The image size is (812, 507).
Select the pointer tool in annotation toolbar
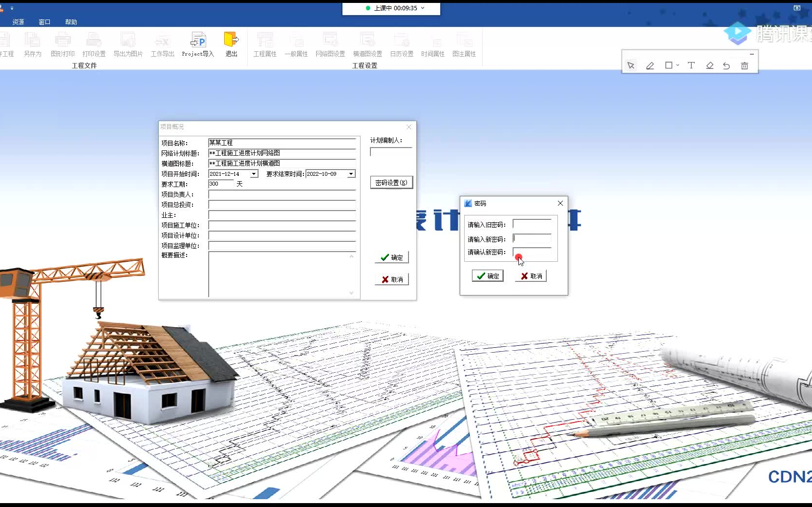tap(631, 65)
